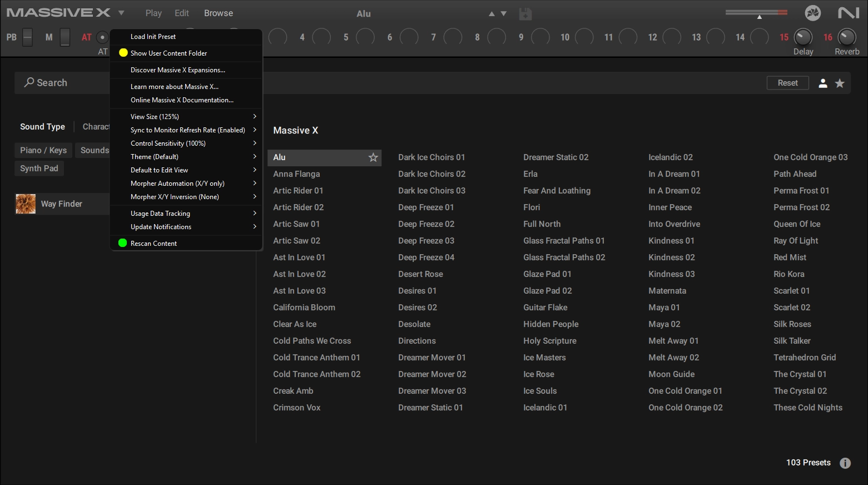The width and height of the screenshot is (868, 485).
Task: Open the presets info icon
Action: [845, 463]
